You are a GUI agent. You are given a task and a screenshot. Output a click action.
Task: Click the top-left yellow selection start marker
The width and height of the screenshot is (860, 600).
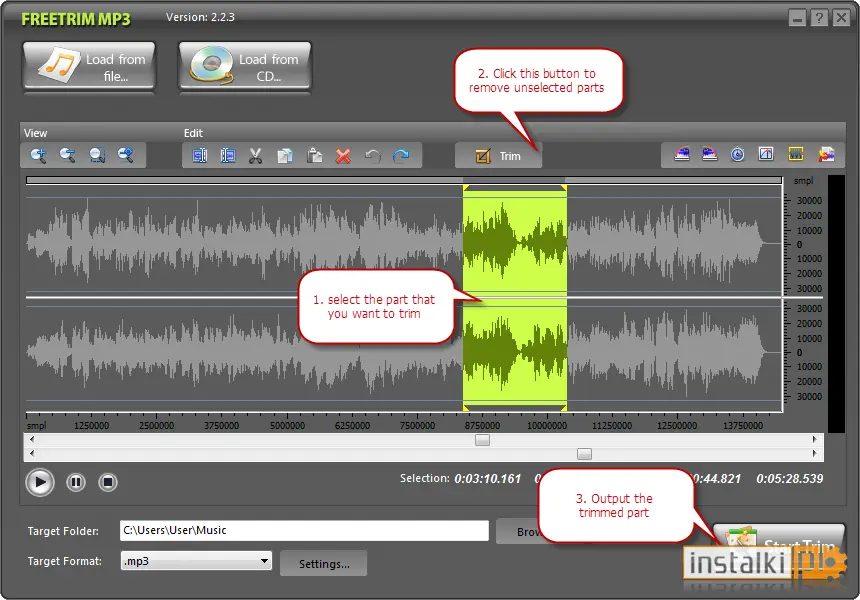466,188
